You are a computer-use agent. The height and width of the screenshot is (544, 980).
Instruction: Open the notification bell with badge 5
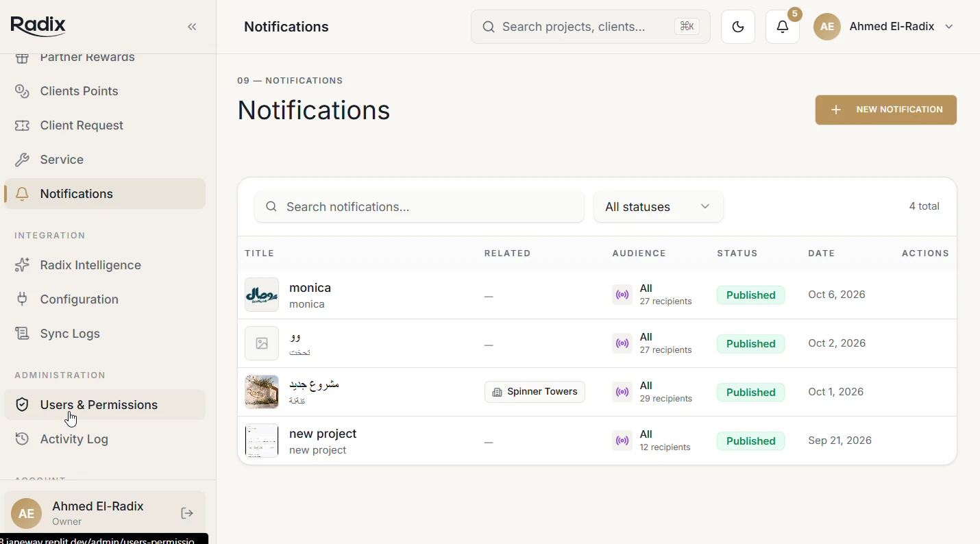coord(783,27)
